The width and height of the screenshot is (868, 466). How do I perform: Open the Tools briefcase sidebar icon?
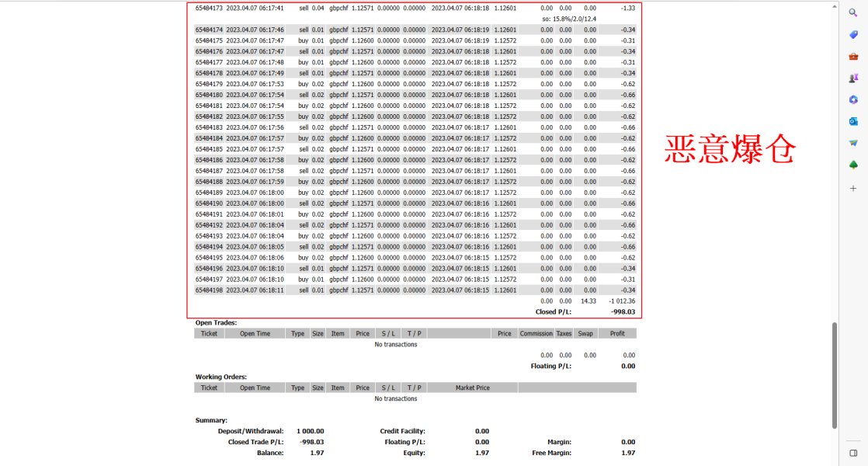pyautogui.click(x=853, y=57)
